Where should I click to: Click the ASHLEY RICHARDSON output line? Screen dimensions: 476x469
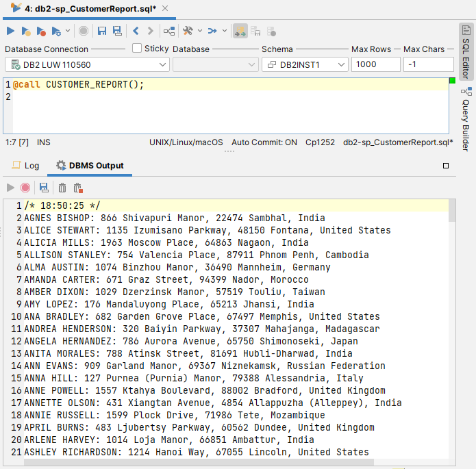(x=197, y=452)
